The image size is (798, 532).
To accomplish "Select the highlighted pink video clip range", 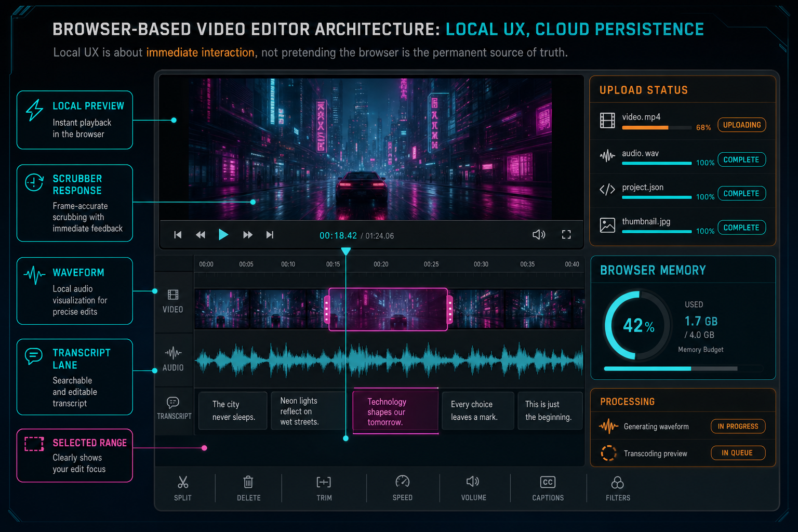I will coord(389,309).
